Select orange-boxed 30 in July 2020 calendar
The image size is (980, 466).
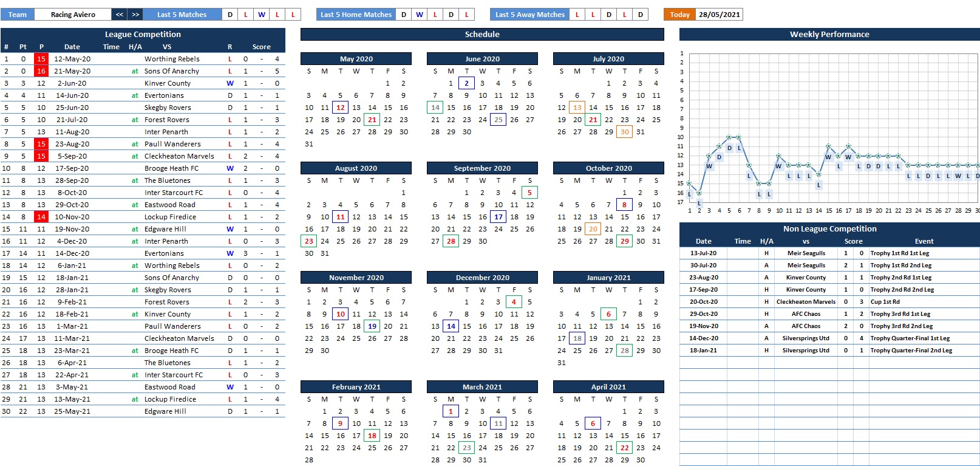624,132
